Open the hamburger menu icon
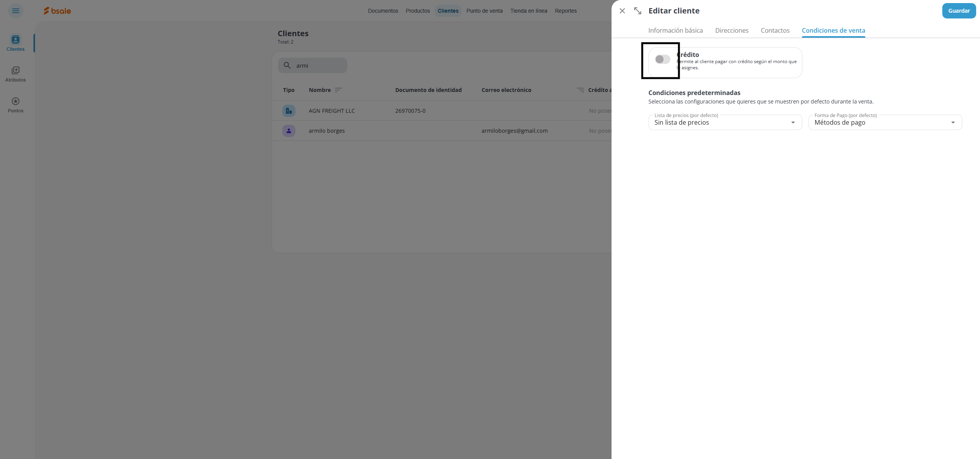This screenshot has width=980, height=459. point(16,11)
